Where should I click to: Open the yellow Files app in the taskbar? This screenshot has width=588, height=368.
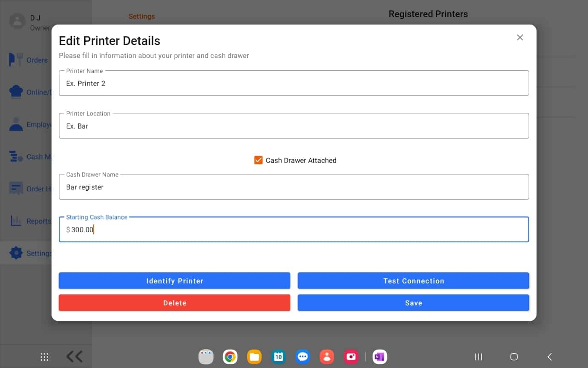pyautogui.click(x=254, y=357)
